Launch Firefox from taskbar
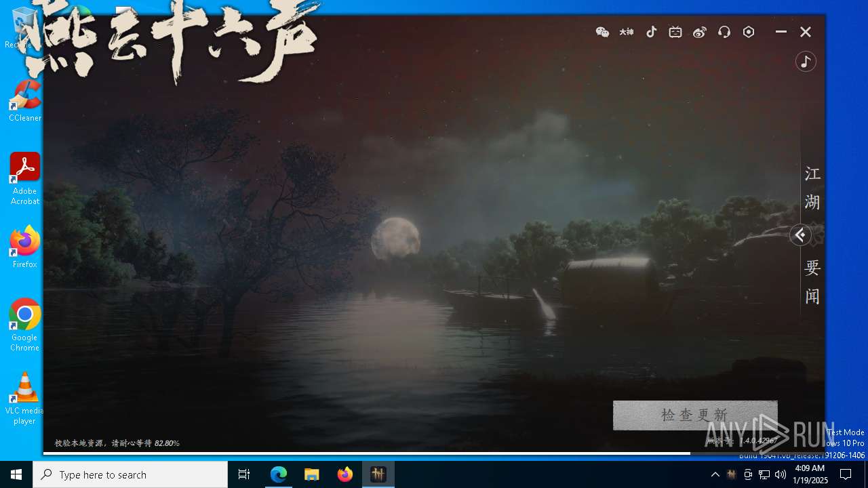Viewport: 868px width, 488px height. tap(345, 474)
